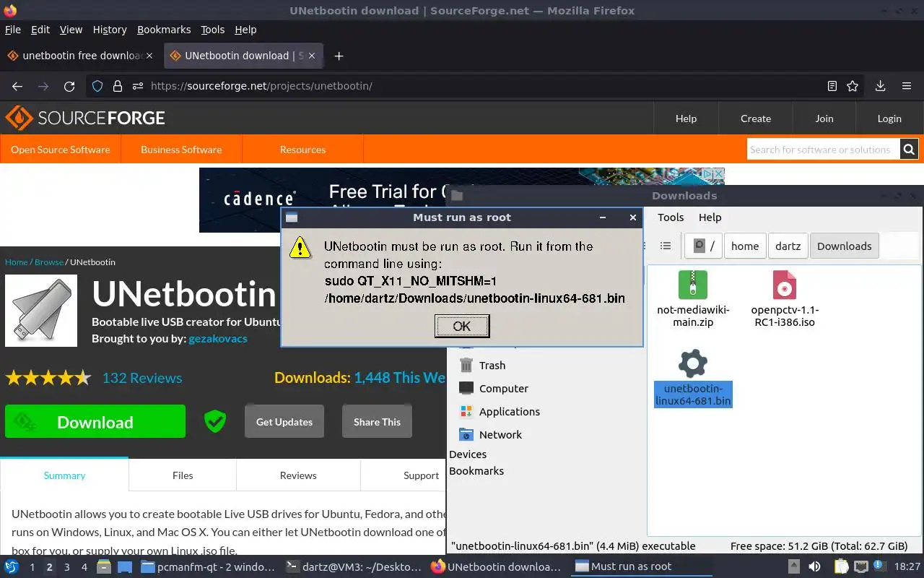Click the 'dartz' path button in file manager
This screenshot has width=924, height=578.
pyautogui.click(x=788, y=246)
